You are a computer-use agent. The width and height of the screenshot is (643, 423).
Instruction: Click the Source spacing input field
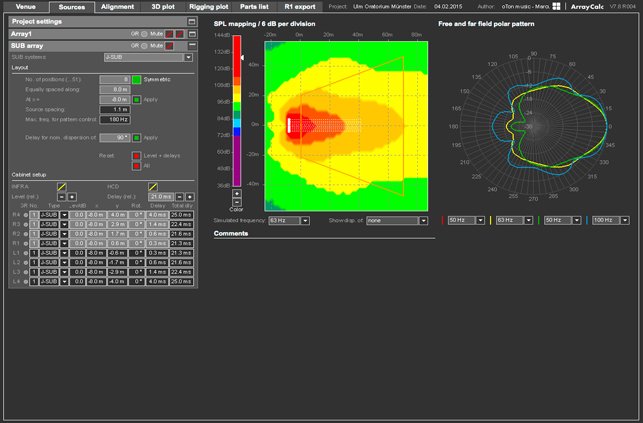(115, 110)
